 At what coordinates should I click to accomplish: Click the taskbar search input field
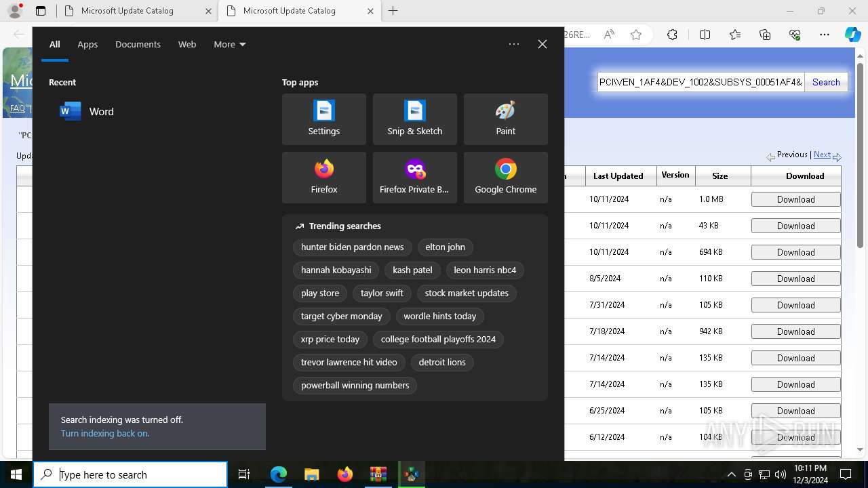(130, 474)
